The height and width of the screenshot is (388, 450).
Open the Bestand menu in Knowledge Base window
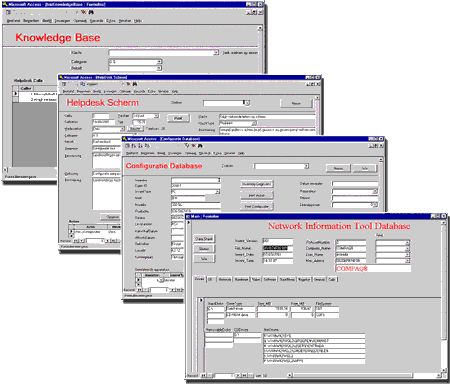tap(14, 21)
